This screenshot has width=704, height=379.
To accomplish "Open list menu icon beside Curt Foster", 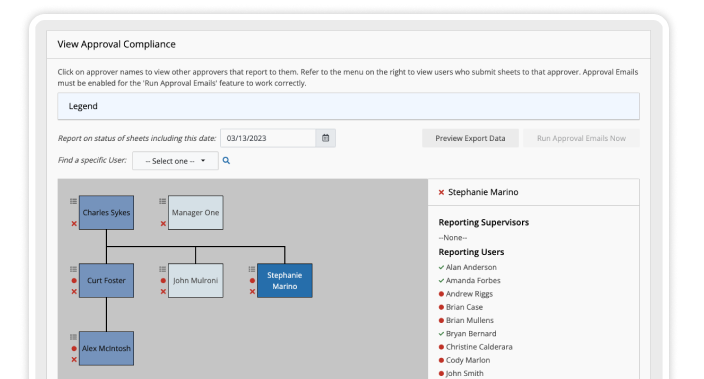I will [x=73, y=269].
